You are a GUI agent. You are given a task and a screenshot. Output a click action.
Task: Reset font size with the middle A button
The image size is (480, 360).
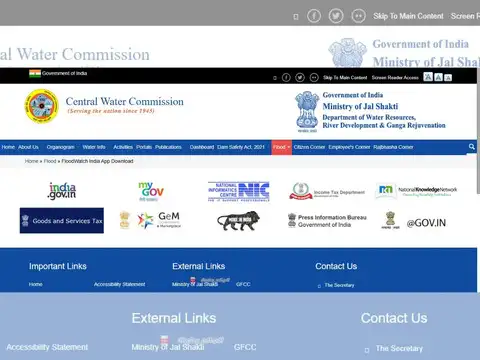(439, 78)
